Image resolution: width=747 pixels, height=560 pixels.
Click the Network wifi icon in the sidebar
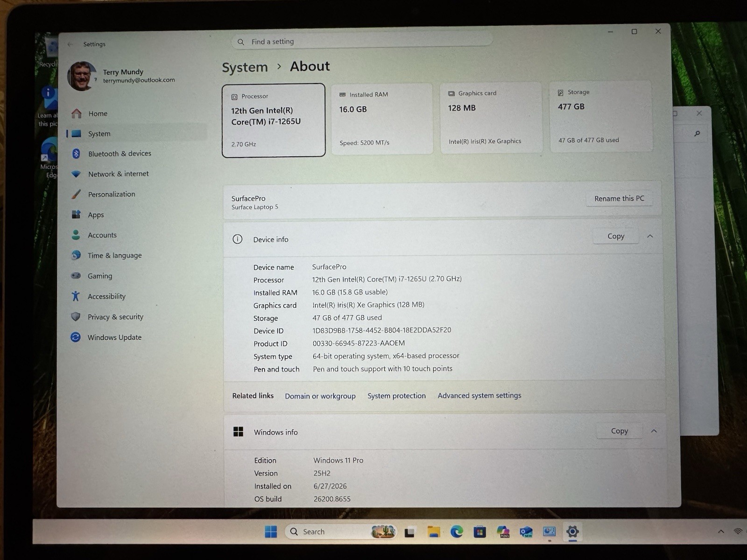tap(76, 174)
